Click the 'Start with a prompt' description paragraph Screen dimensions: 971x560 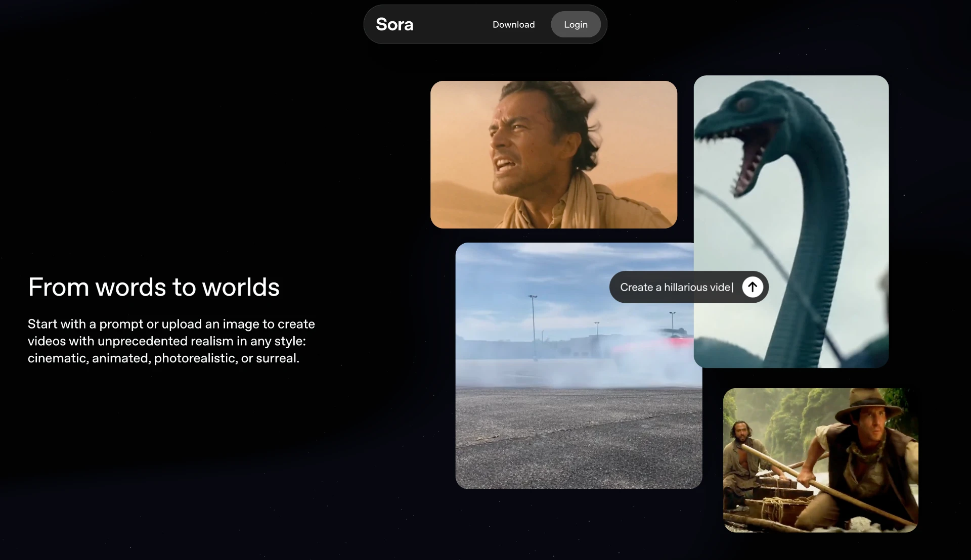coord(171,341)
